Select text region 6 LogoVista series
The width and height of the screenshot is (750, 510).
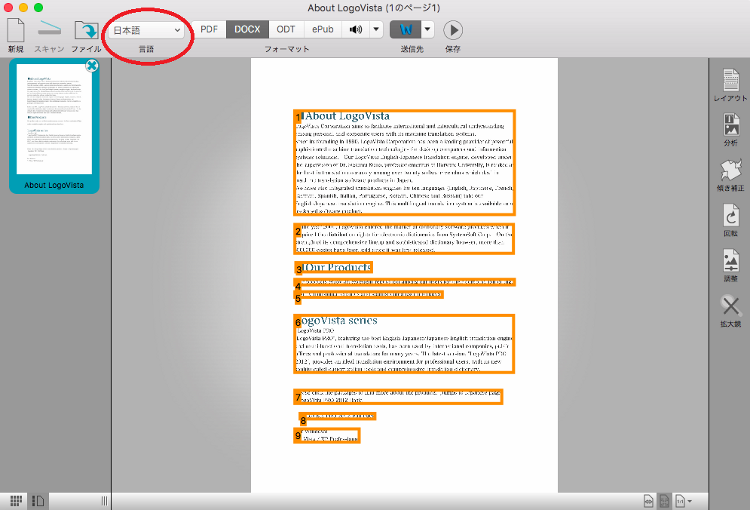click(x=404, y=344)
